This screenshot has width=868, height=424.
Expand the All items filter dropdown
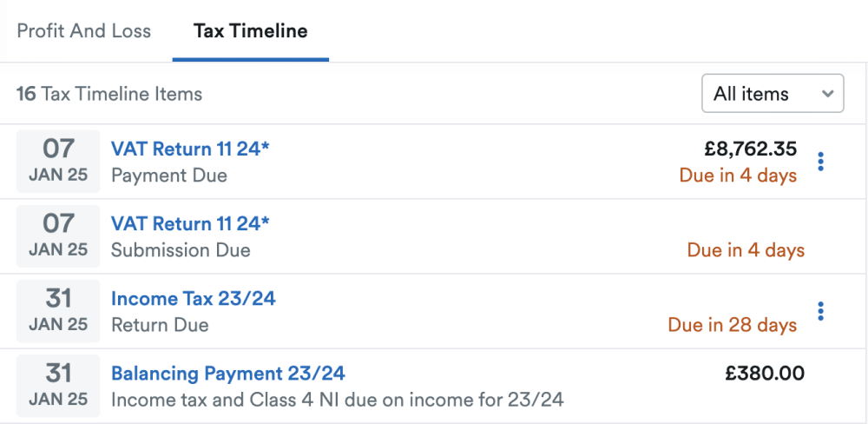point(773,94)
